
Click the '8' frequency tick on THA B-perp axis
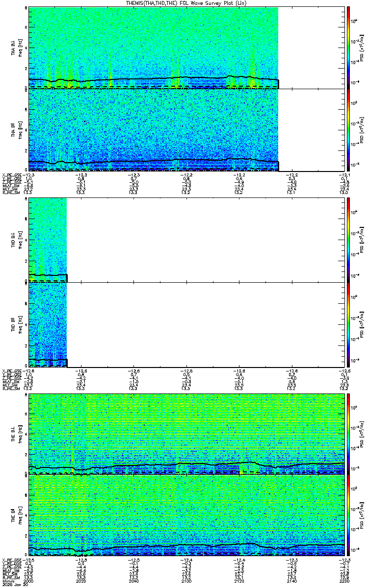point(26,8)
